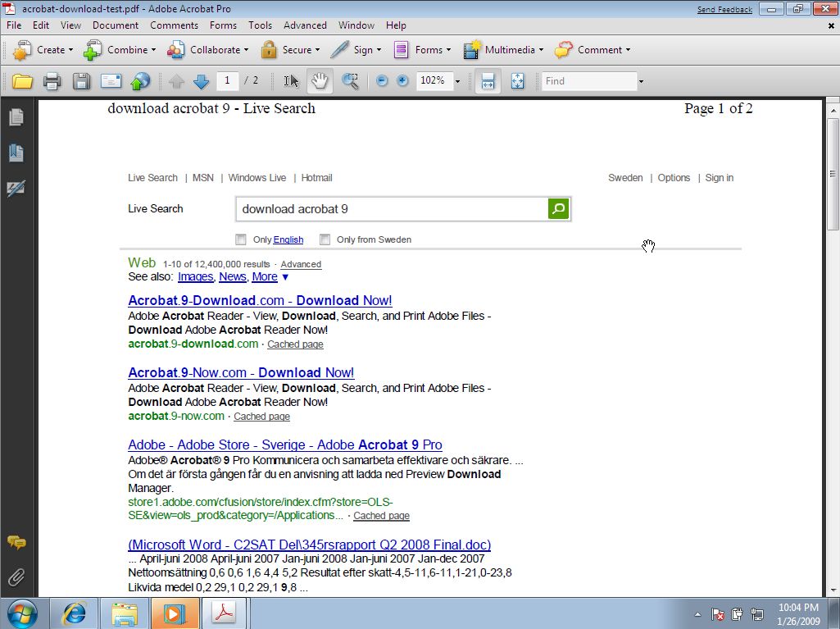
Task: Open Windows Explorer from taskbar
Action: 125,613
